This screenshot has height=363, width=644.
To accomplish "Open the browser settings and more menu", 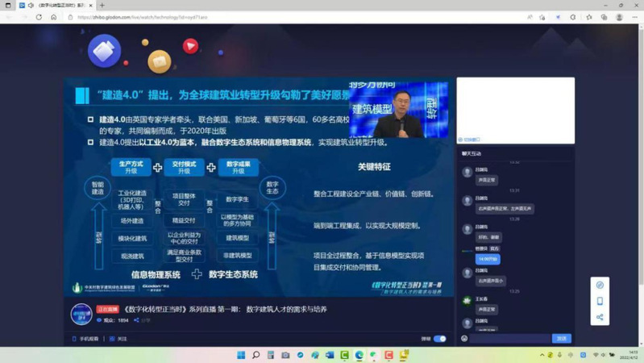I will 634,17.
